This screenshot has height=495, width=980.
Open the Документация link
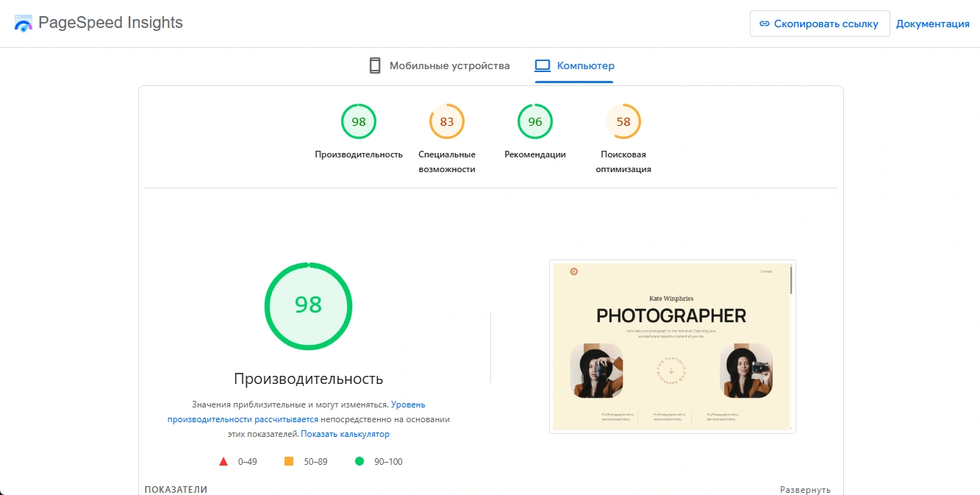(932, 24)
